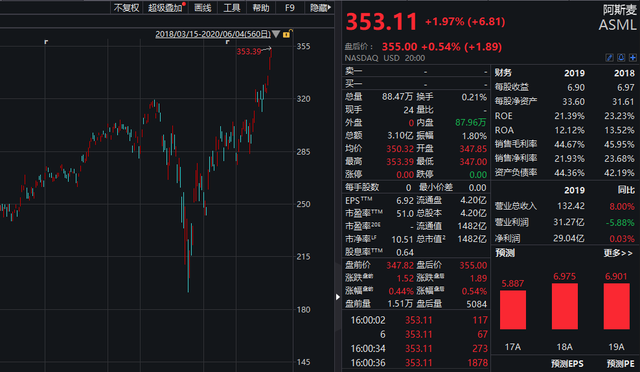Click the ASML stock name header
Screen dimensions: 640x372
(x=618, y=25)
